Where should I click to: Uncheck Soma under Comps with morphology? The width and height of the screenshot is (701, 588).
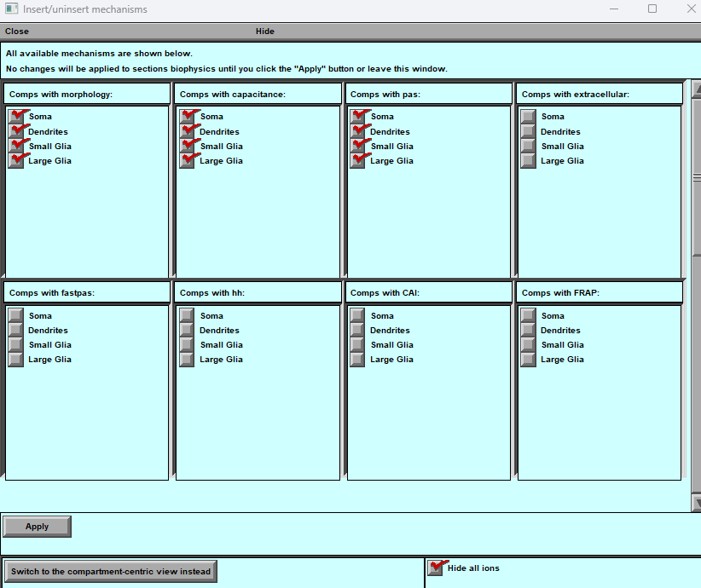[x=16, y=117]
